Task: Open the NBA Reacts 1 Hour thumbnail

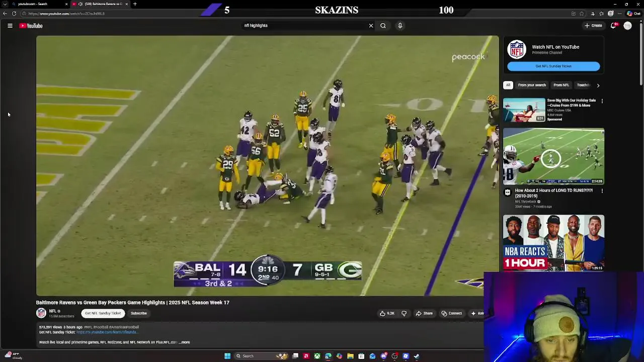Action: (553, 243)
